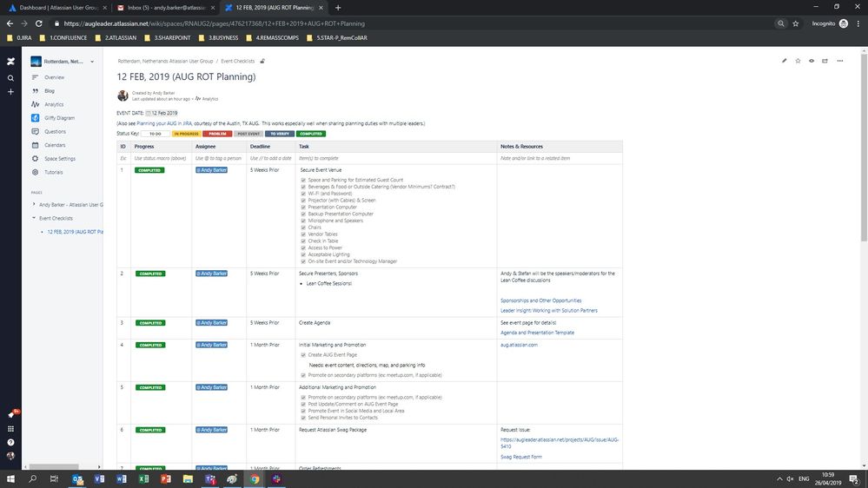Open user profile avatar in global sidebar

coord(10,456)
